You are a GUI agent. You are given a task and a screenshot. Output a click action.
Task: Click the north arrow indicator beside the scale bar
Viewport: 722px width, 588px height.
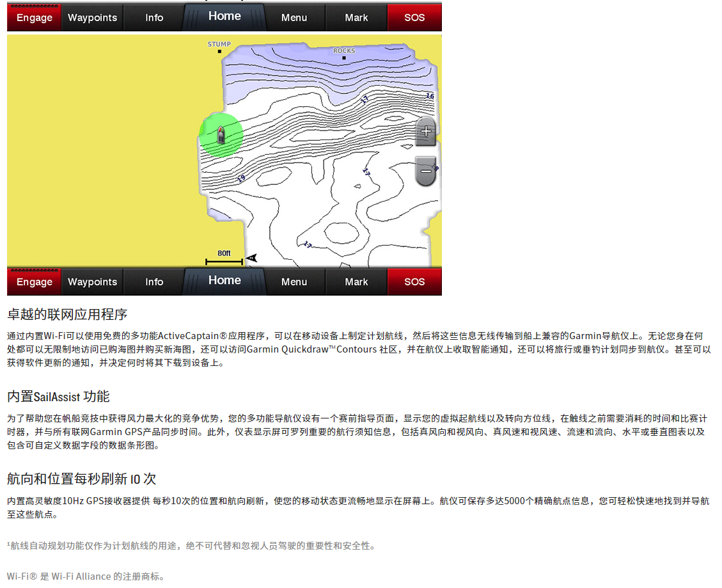pyautogui.click(x=252, y=258)
